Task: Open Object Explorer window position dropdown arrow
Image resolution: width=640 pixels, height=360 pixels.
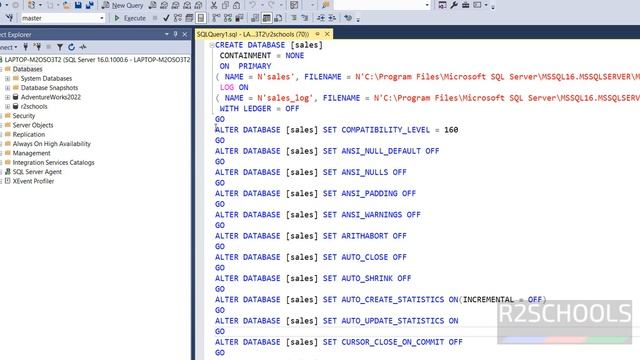Action: (167, 34)
